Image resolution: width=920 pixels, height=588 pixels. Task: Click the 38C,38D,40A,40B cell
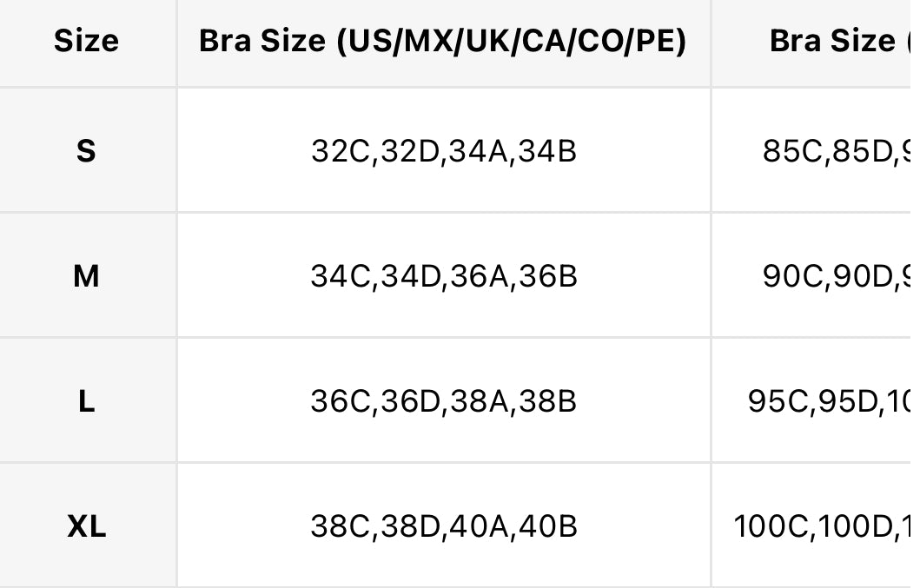pos(443,526)
